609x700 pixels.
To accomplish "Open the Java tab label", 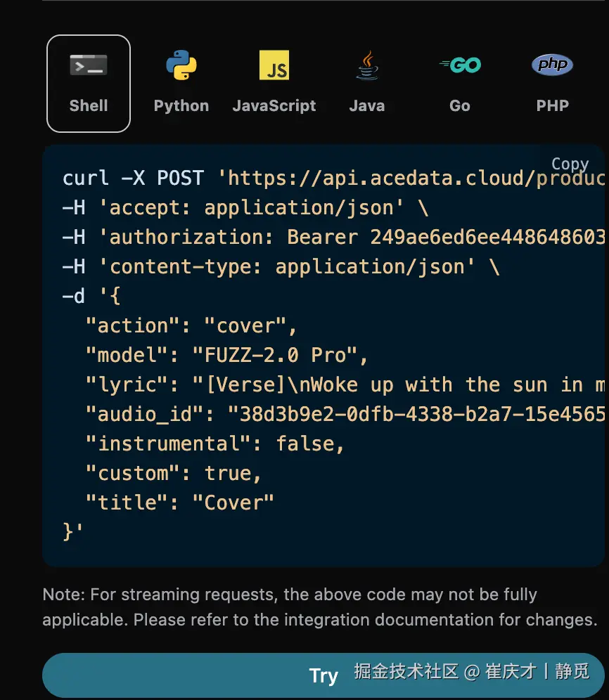I will (367, 106).
